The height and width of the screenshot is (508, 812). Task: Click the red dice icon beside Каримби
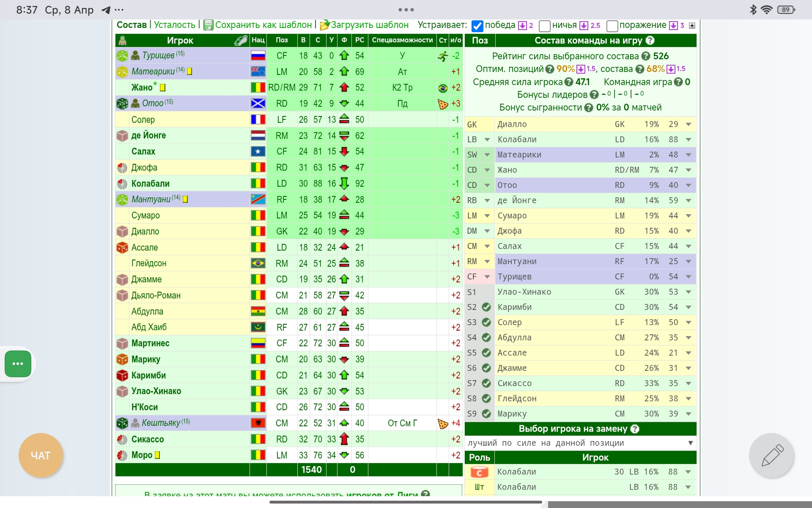tap(122, 375)
